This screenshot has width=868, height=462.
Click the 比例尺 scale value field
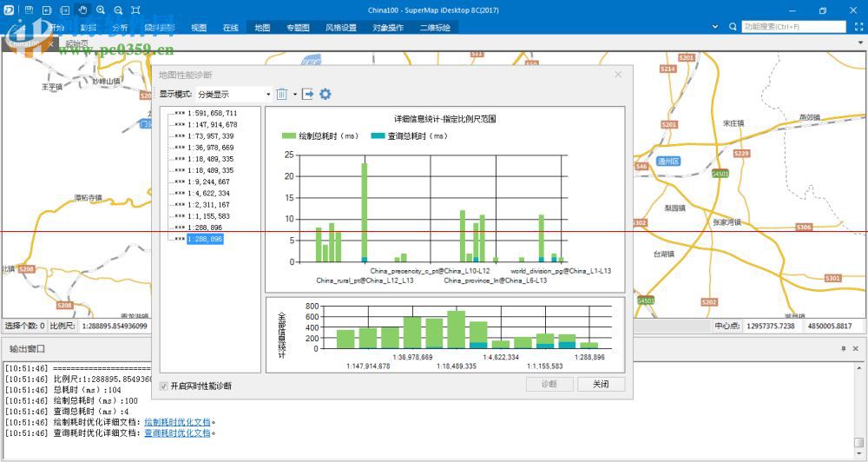pos(115,326)
